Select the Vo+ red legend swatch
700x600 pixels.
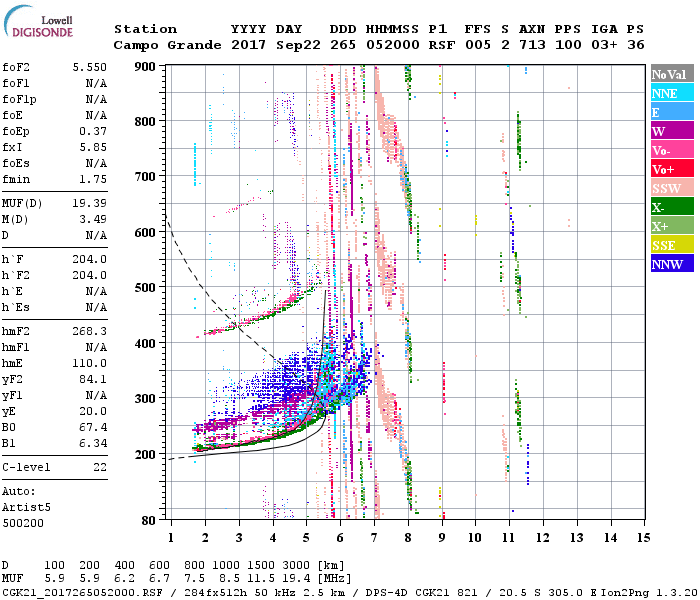pos(672,169)
